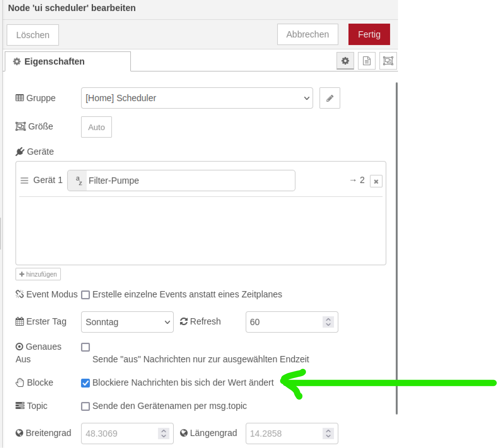
Task: Click the Eigenschaften tab gear icon
Action: click(17, 61)
